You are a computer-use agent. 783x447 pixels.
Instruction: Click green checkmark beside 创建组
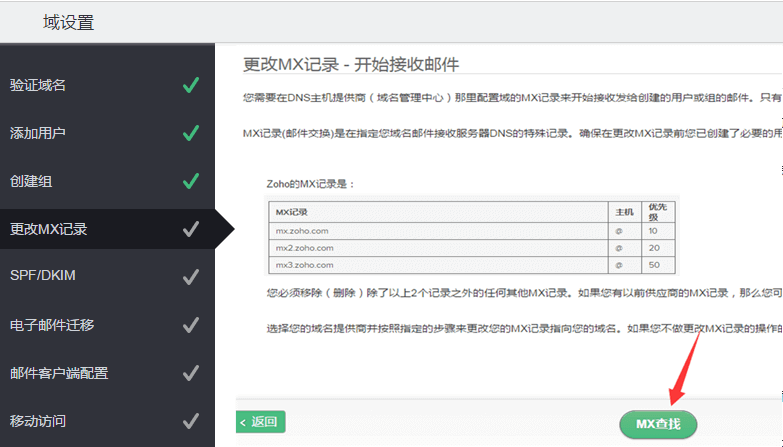(191, 181)
